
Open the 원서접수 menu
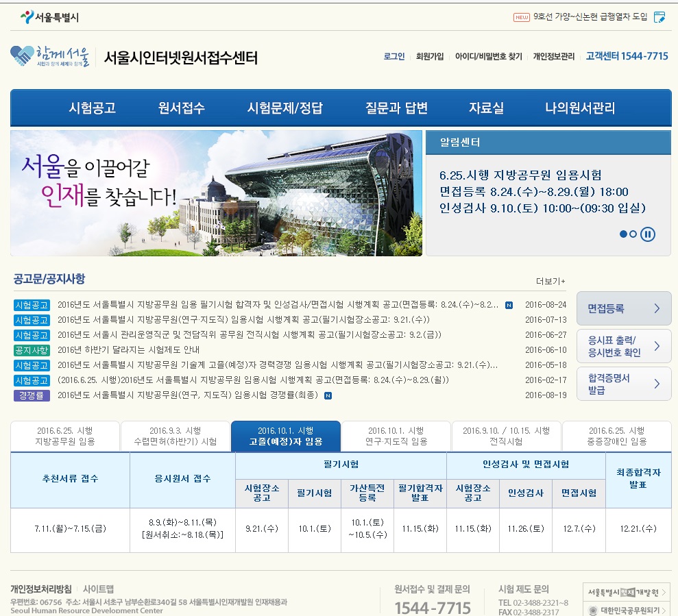[x=182, y=108]
